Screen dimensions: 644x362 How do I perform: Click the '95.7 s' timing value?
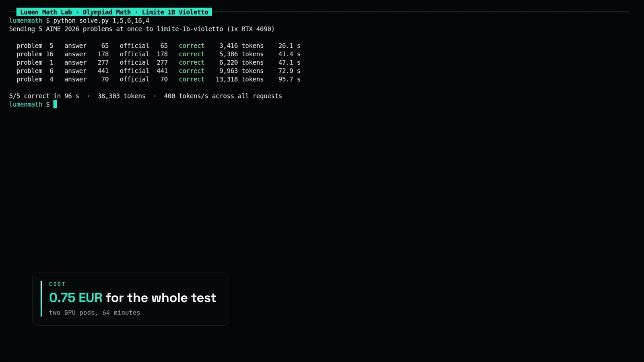pyautogui.click(x=289, y=79)
